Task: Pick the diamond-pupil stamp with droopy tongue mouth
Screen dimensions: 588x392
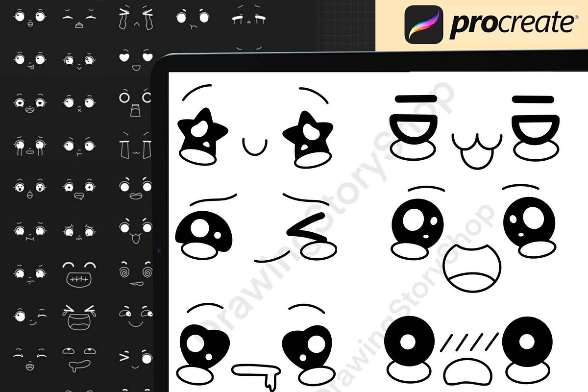Action: (x=78, y=189)
